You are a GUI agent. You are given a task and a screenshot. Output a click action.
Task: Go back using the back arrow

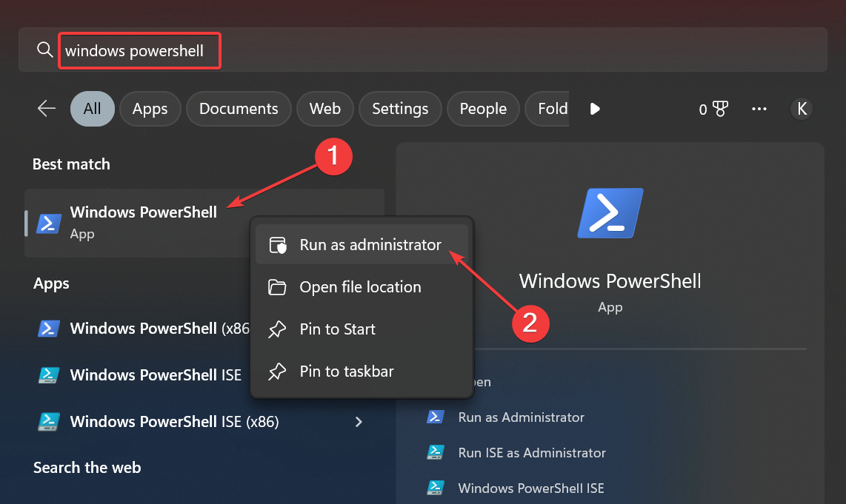(x=46, y=108)
